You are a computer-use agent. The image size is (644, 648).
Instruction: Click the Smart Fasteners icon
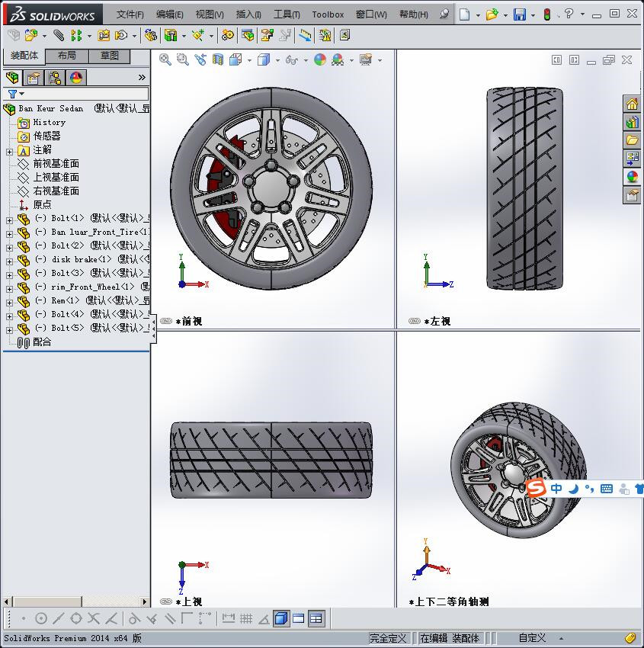coord(104,36)
